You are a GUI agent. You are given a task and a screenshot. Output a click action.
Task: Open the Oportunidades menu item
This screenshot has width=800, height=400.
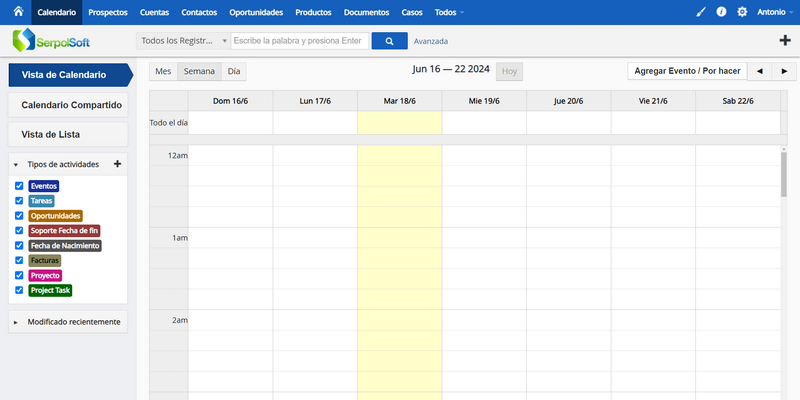(x=256, y=12)
